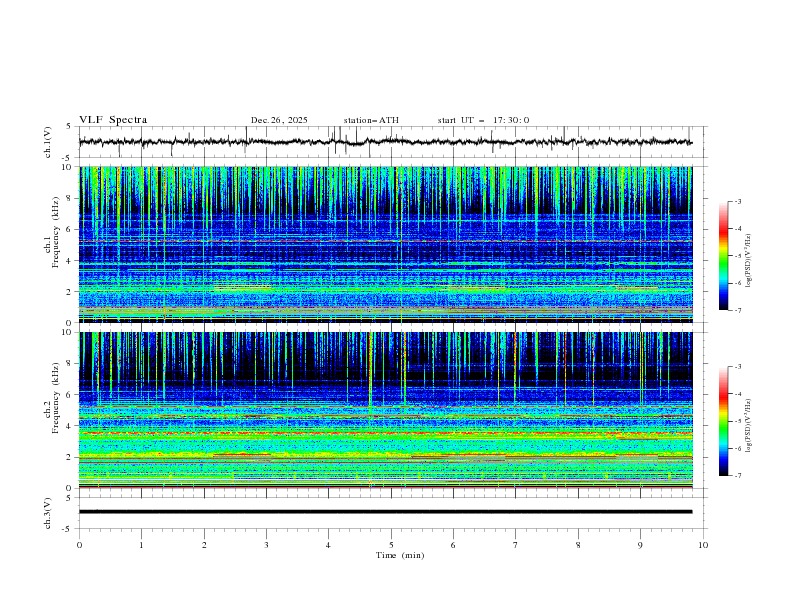The image size is (792, 612).
Task: Click the 'station=ATH' label
Action: [371, 120]
